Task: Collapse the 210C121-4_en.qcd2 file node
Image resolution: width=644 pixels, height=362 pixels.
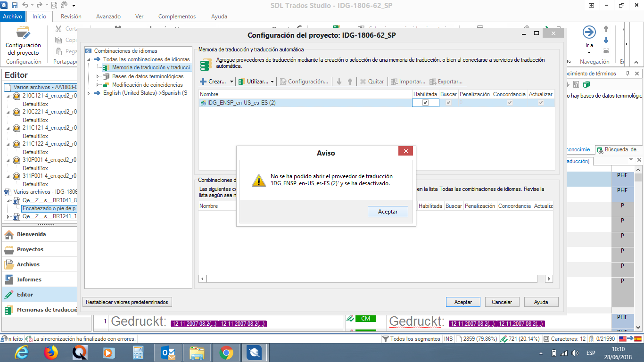Action: click(x=7, y=96)
